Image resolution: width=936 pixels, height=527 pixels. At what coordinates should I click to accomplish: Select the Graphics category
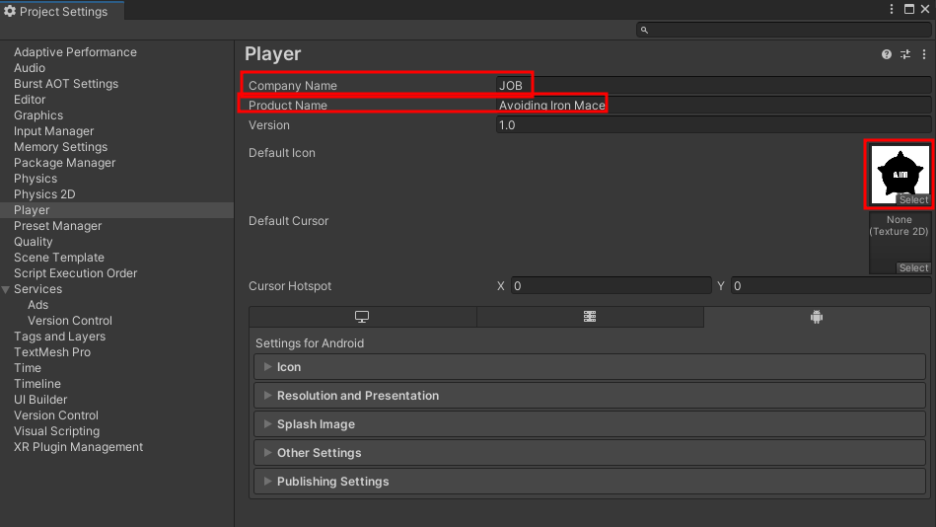click(38, 115)
